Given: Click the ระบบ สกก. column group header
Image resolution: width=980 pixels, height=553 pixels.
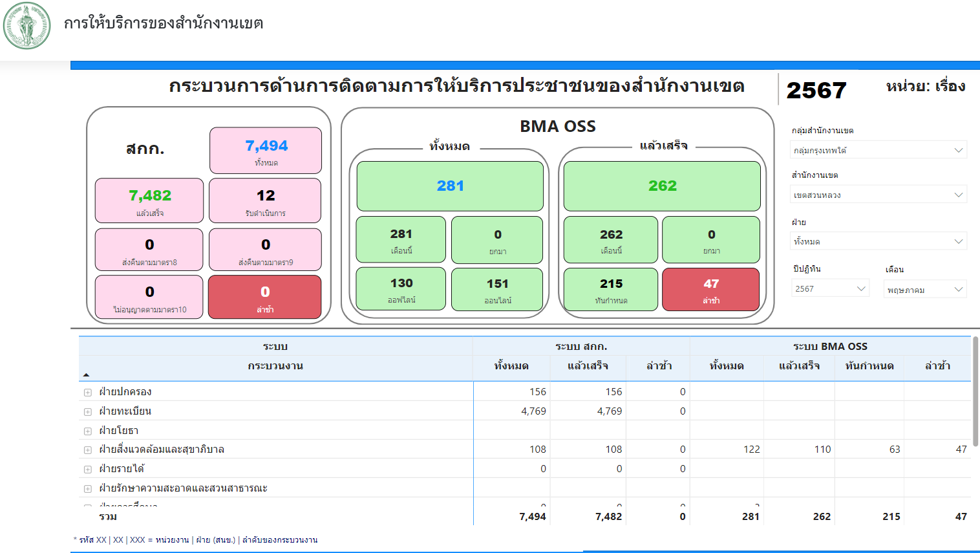Looking at the screenshot, I should point(581,347).
